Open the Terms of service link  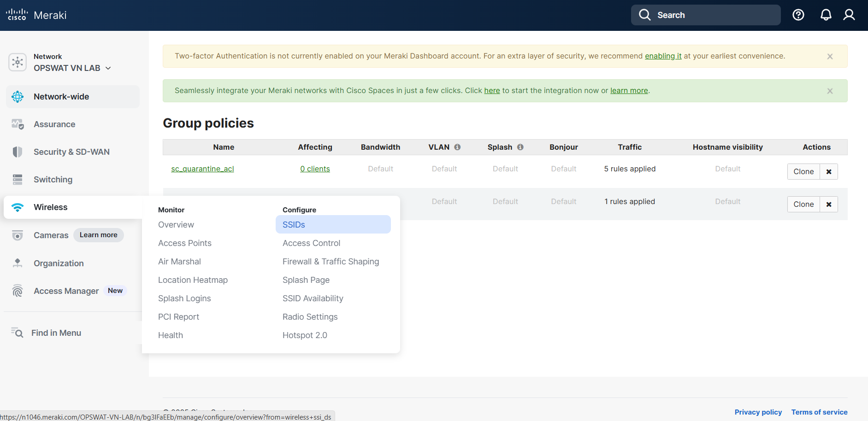click(x=819, y=412)
